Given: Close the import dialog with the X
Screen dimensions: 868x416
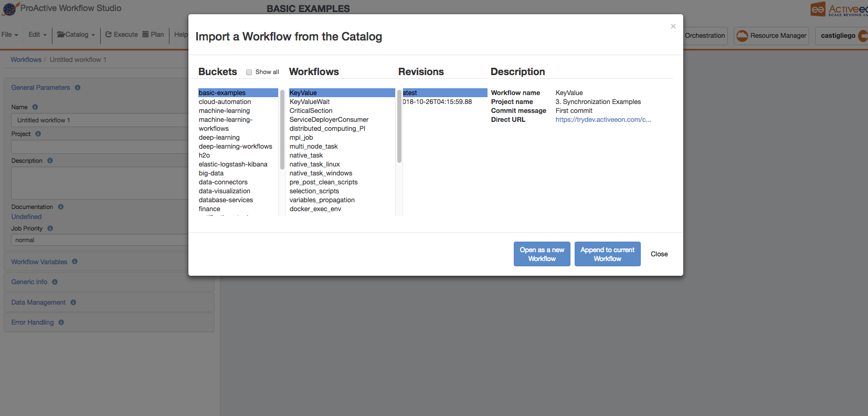Looking at the screenshot, I should click(673, 26).
